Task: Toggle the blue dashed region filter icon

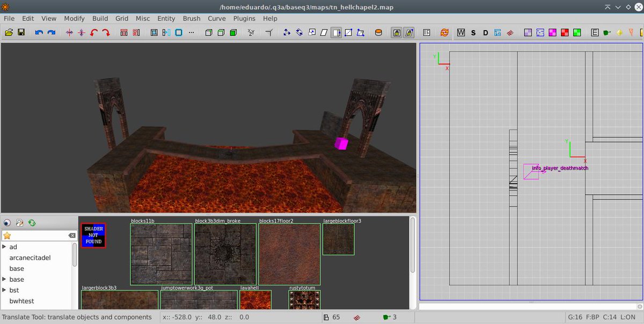Action: (x=540, y=33)
